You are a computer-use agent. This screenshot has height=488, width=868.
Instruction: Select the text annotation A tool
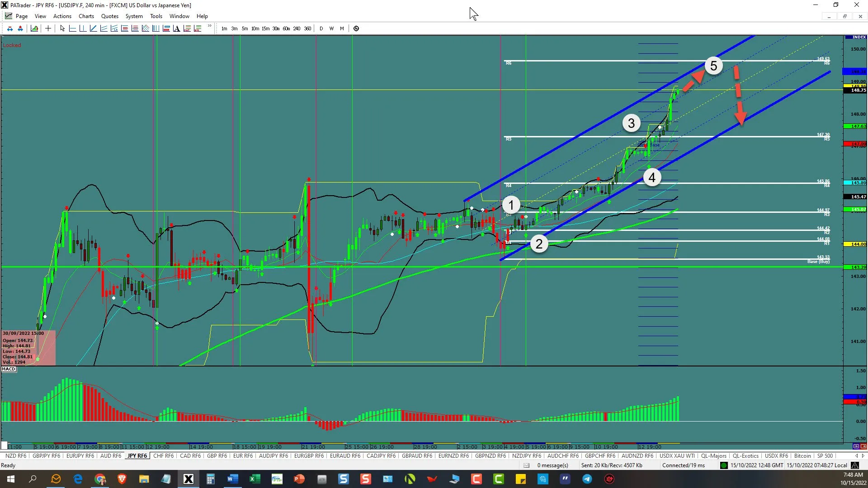176,28
